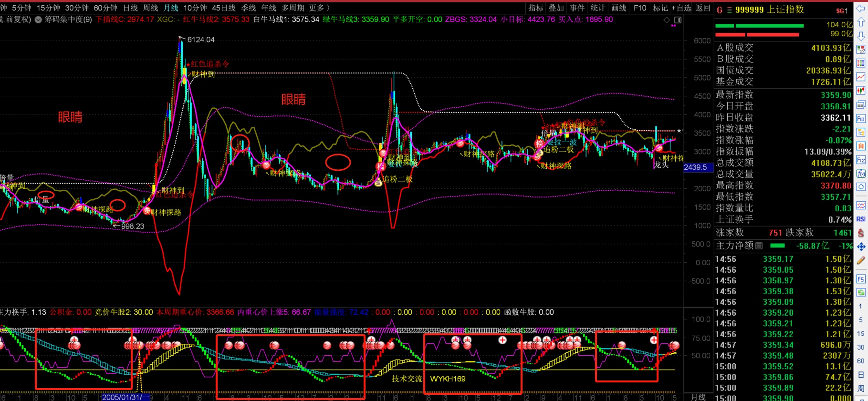
Task: Expand the 更多 periods menu
Action: [319, 8]
